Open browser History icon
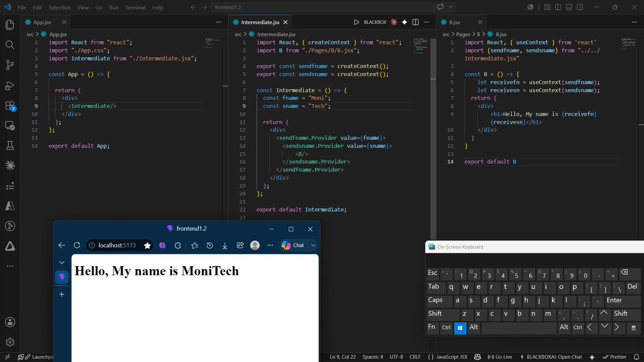Screen dimensions: 644x362 (210, 245)
